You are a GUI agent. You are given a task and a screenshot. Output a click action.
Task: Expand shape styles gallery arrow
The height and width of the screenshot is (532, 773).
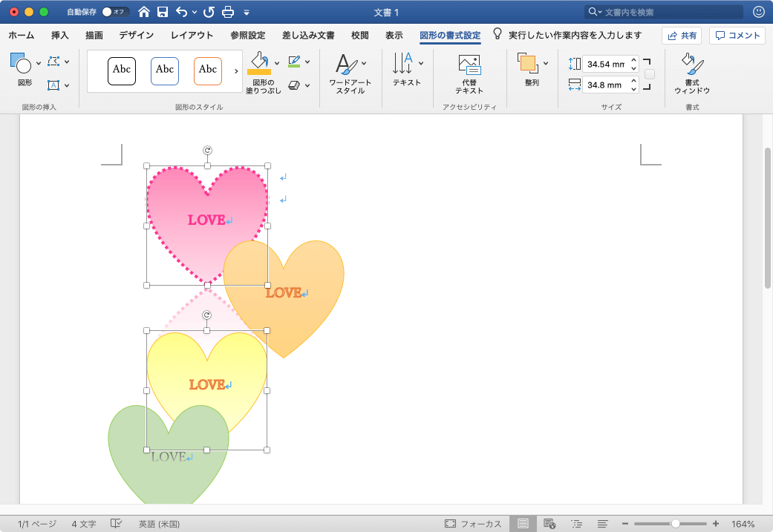click(x=236, y=71)
